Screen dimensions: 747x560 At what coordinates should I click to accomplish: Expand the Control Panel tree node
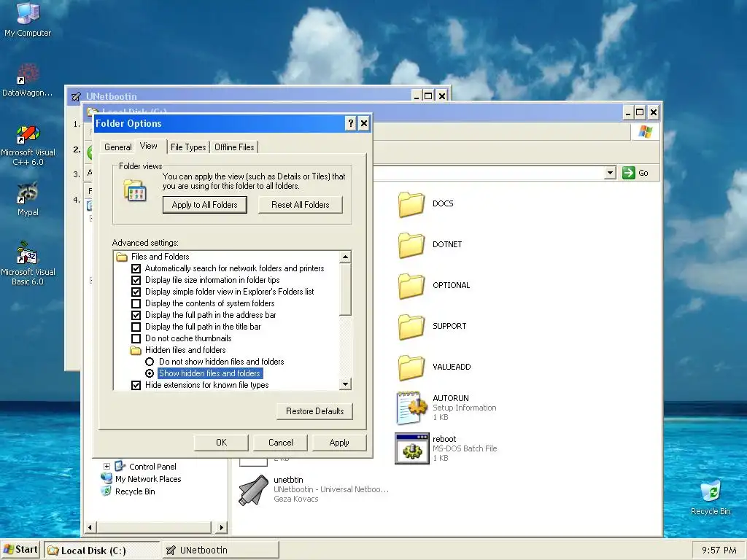pyautogui.click(x=107, y=466)
